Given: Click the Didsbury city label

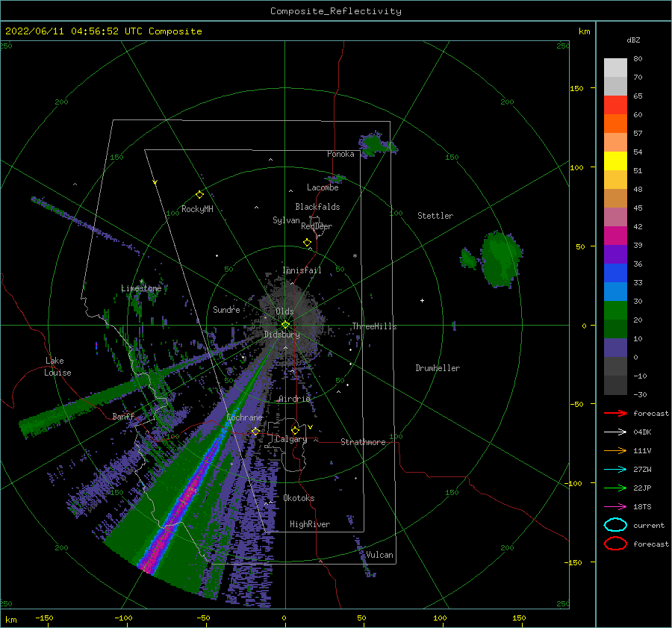Looking at the screenshot, I should [281, 335].
